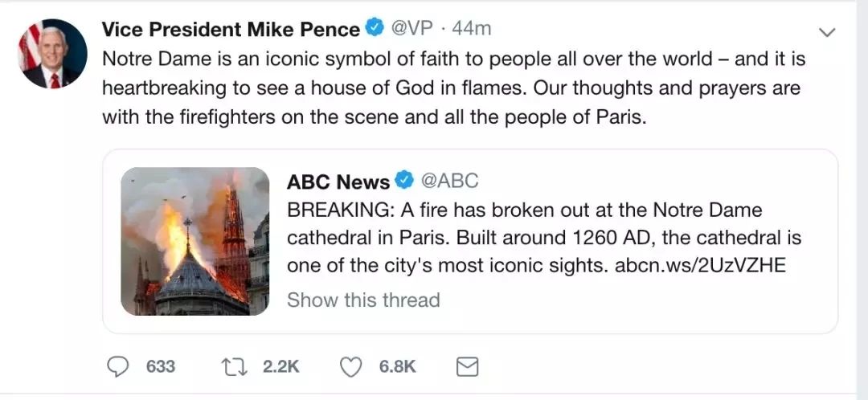This screenshot has height=400, width=868.
Task: Retweet this tweet using the arrows icon
Action: point(233,366)
